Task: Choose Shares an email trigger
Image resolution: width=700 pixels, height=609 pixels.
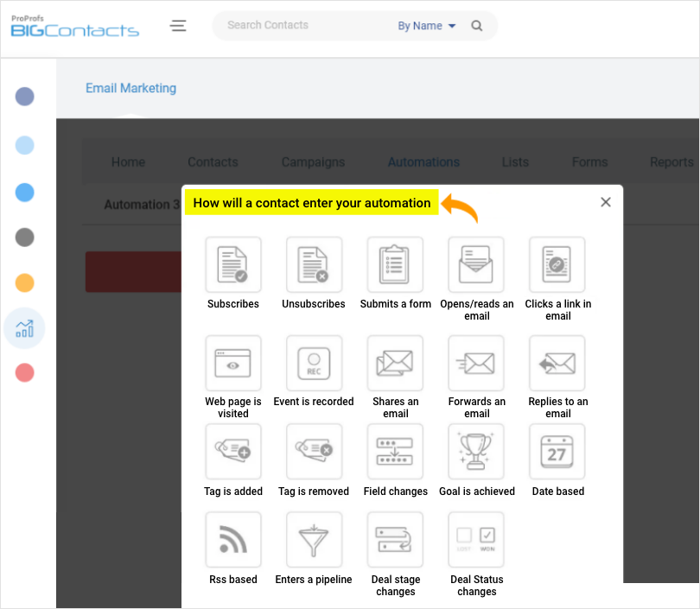Action: (x=395, y=363)
